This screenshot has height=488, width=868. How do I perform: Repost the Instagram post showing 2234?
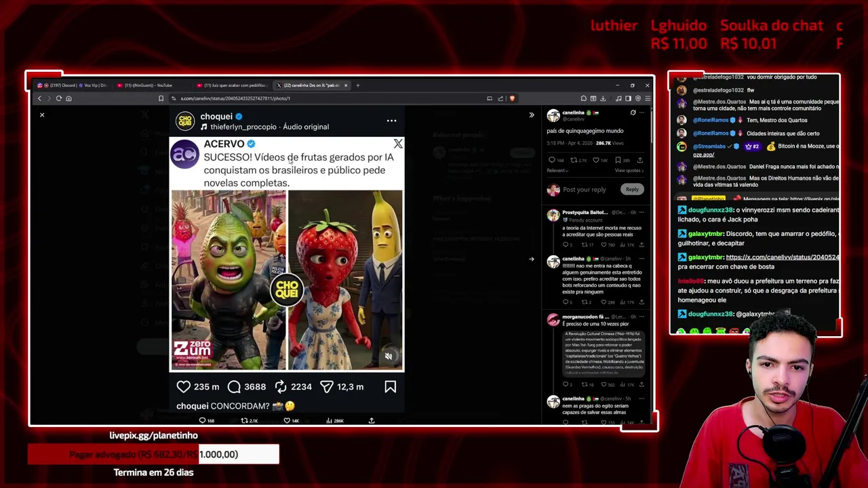point(281,386)
